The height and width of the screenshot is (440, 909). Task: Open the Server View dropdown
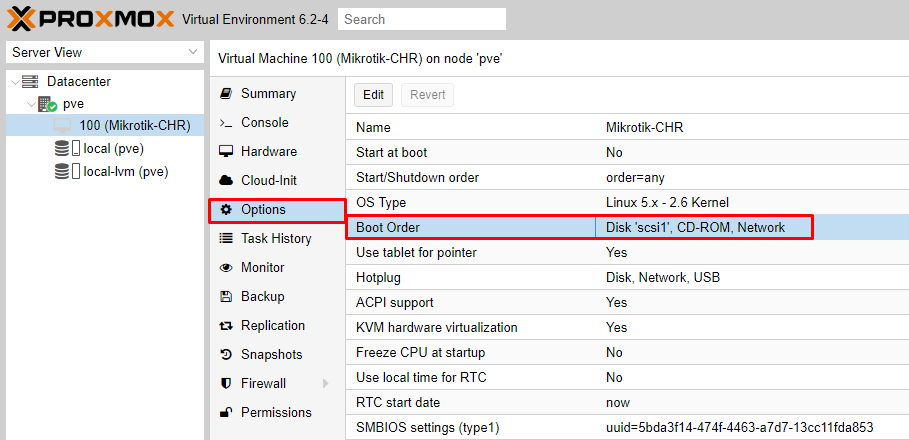pyautogui.click(x=105, y=52)
